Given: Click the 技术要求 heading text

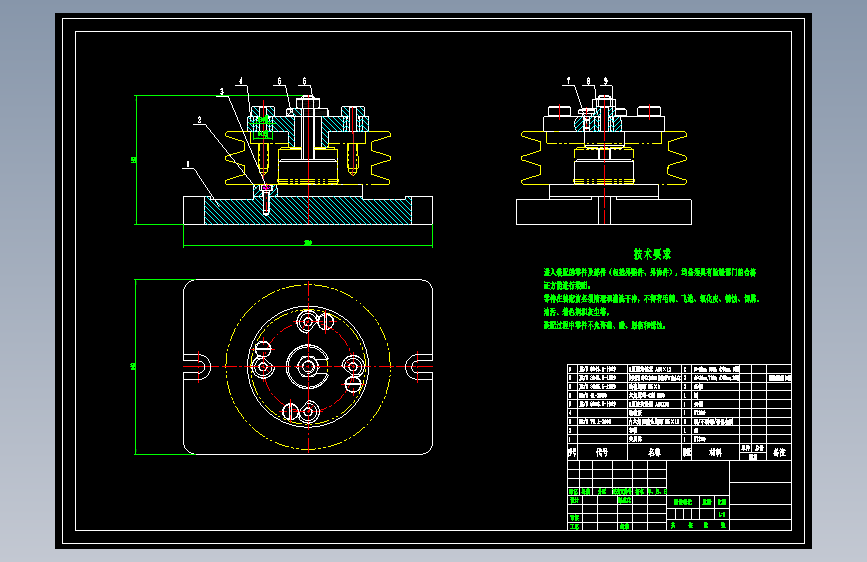Looking at the screenshot, I should tap(652, 254).
